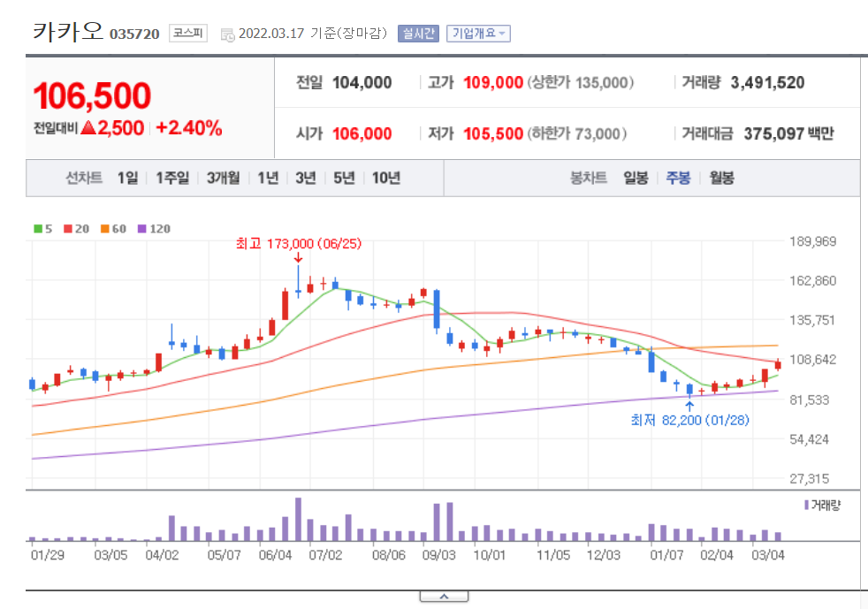Click the 189,969 price axis label
This screenshot has width=868, height=609.
point(812,241)
